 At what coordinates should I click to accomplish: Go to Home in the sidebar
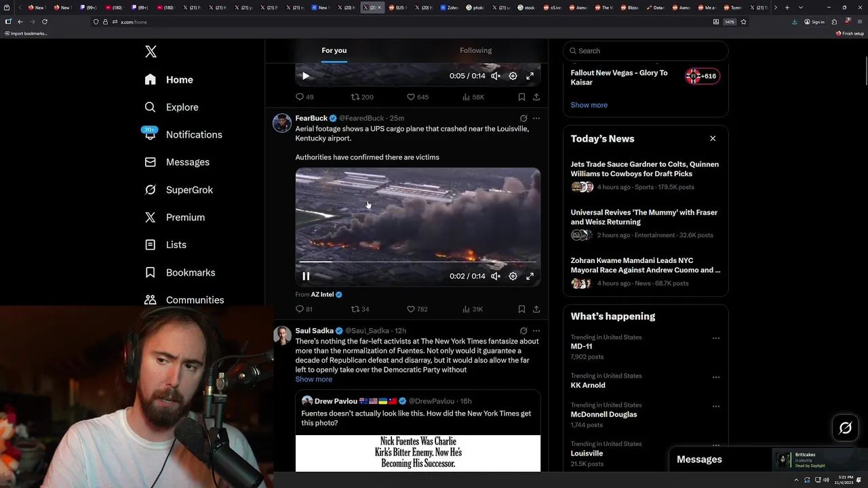pos(169,79)
